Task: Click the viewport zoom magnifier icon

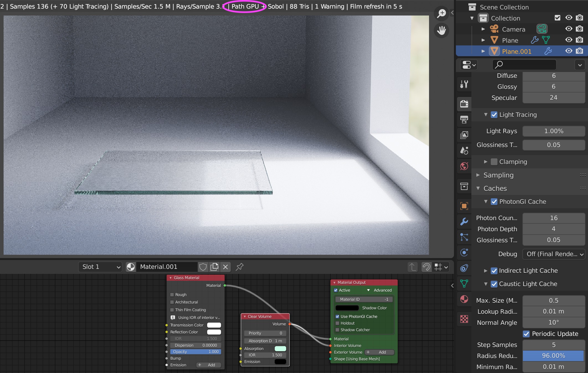Action: 441,13
